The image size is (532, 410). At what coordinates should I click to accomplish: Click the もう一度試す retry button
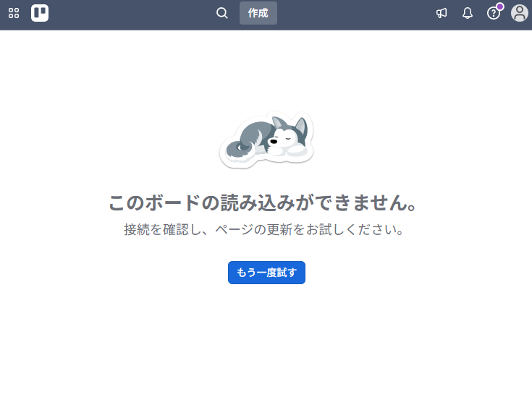point(266,273)
